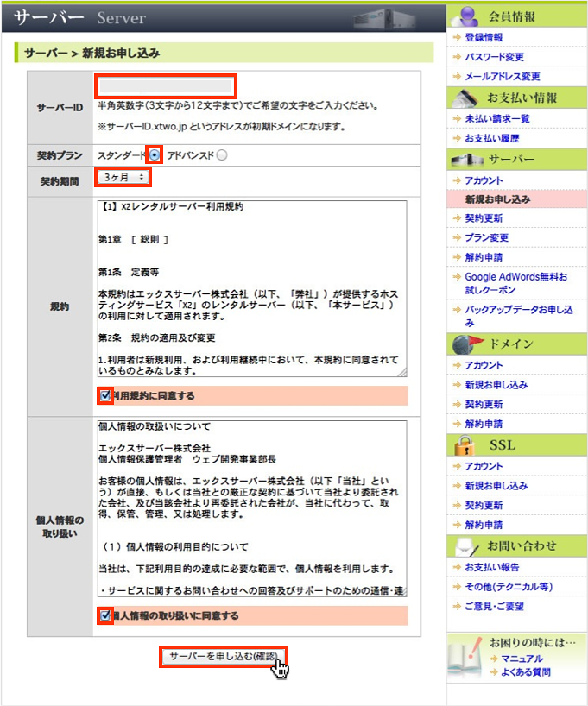Open マニュアル link
This screenshot has width=588, height=706.
522,659
